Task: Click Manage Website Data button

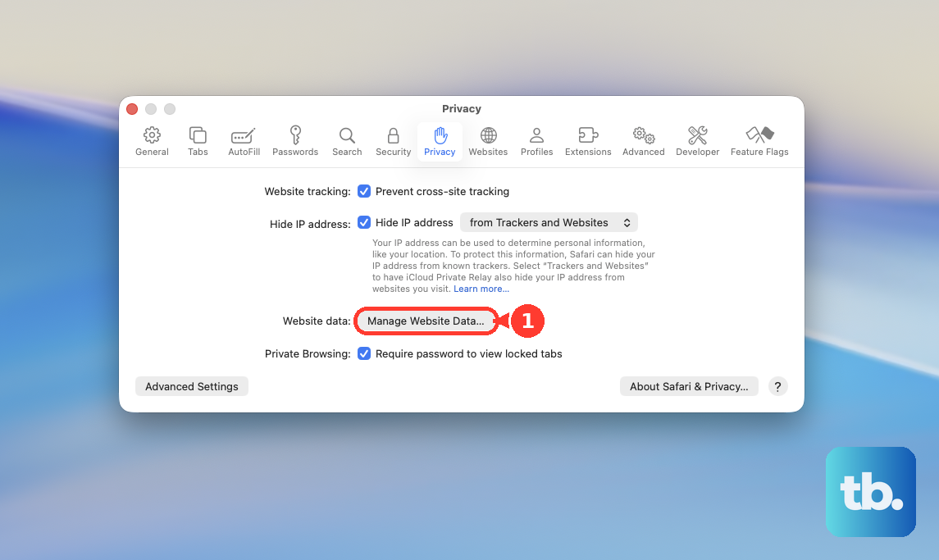Action: [x=426, y=321]
